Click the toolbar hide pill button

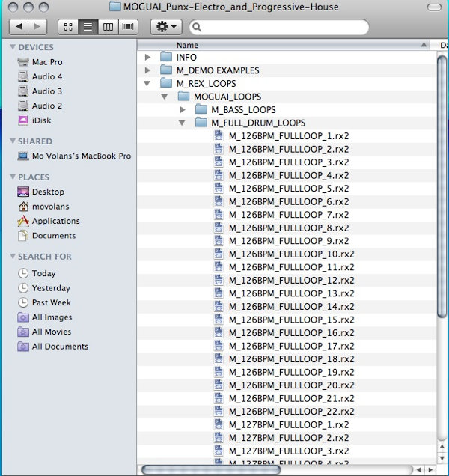pos(434,7)
